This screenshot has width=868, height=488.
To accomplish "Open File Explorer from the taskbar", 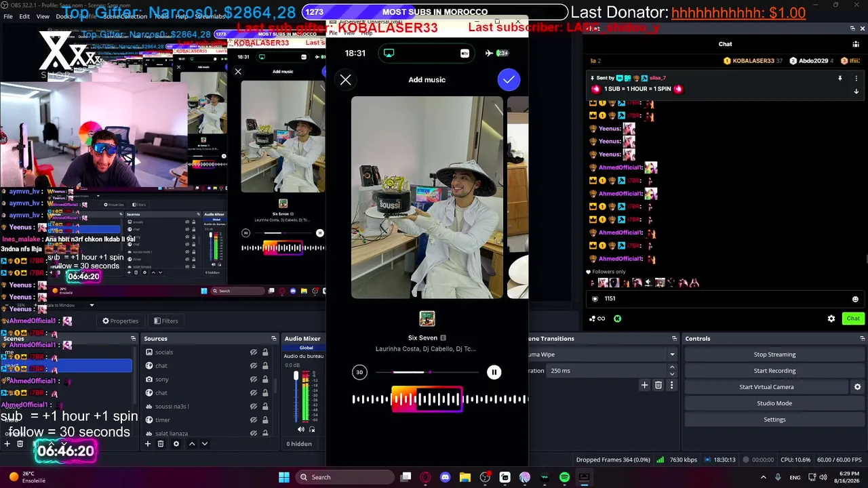I will 465,477.
